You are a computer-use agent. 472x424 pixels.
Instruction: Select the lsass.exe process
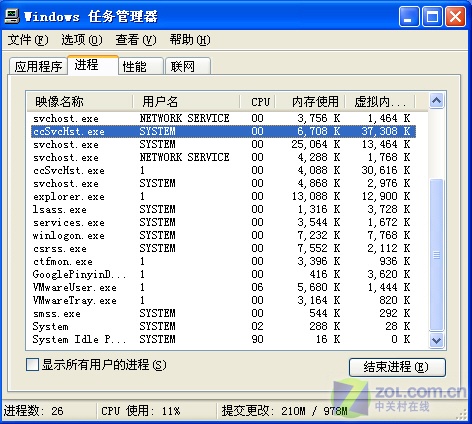pos(223,209)
